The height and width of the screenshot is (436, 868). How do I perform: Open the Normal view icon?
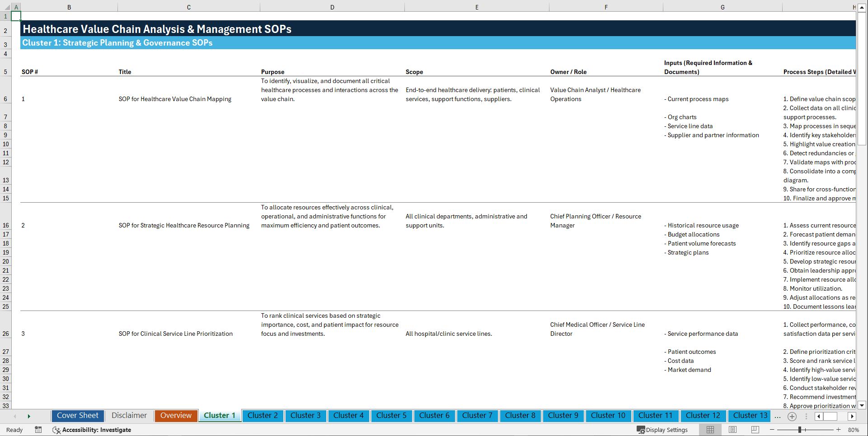click(710, 430)
